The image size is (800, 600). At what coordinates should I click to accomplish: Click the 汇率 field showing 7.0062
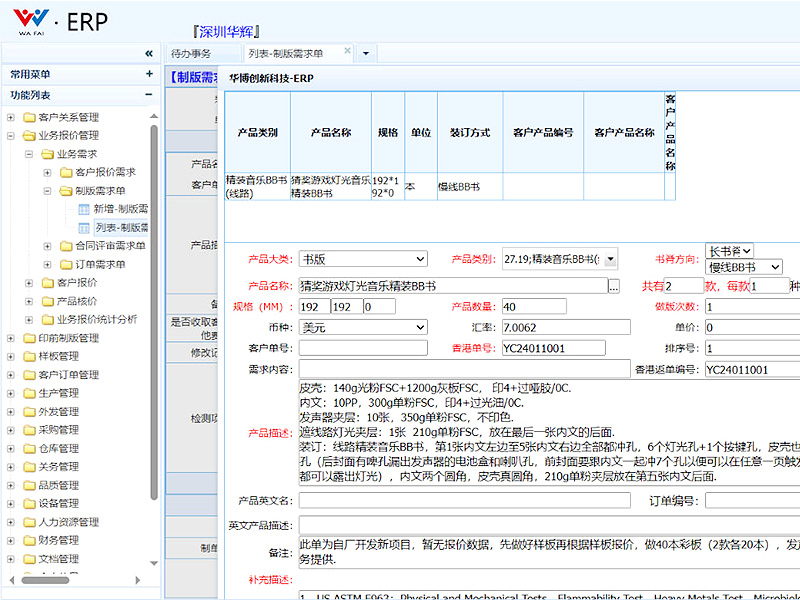tap(566, 327)
